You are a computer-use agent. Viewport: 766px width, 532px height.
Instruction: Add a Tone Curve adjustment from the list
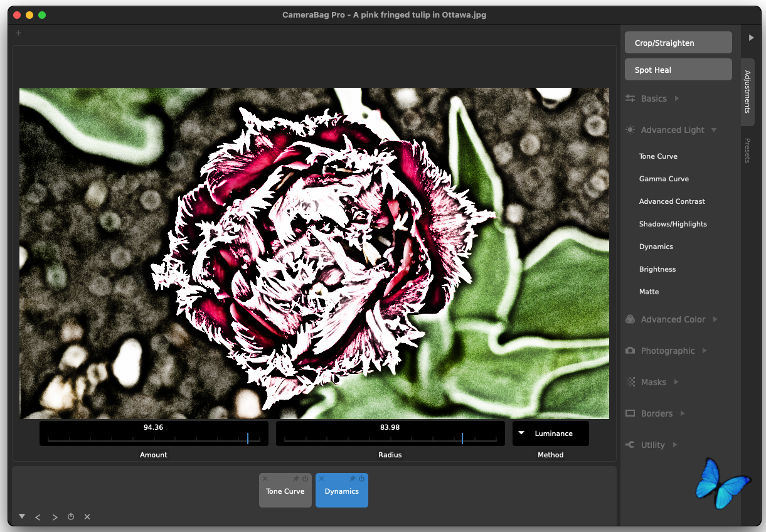click(658, 156)
